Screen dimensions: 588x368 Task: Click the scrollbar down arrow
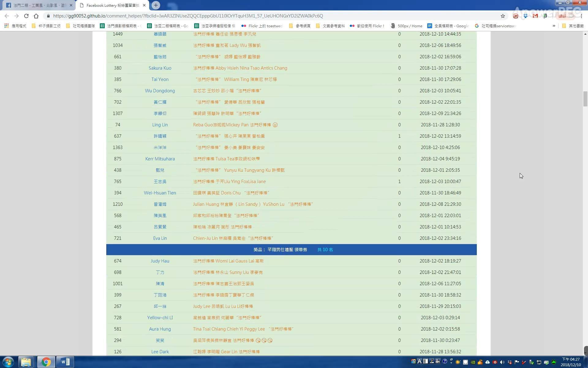click(x=585, y=352)
